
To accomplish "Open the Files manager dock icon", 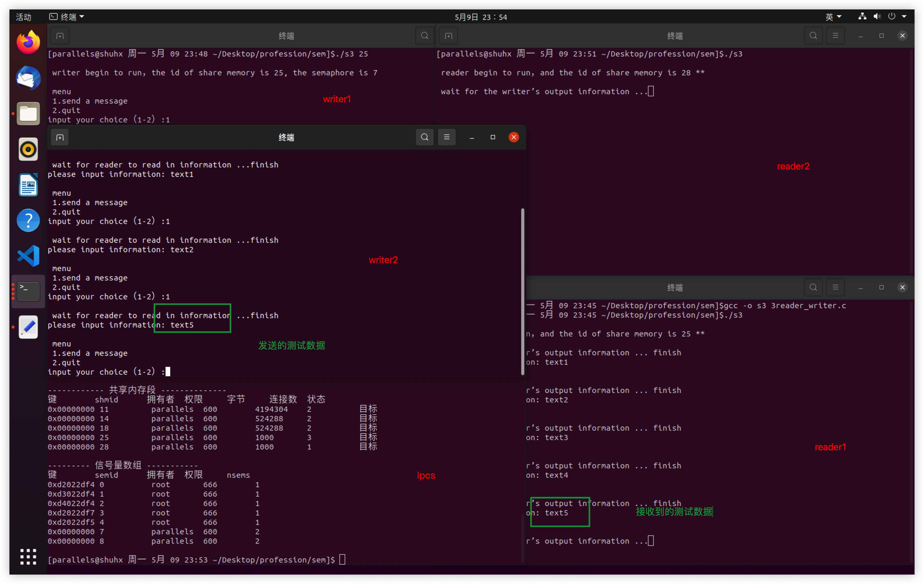I will pyautogui.click(x=28, y=114).
